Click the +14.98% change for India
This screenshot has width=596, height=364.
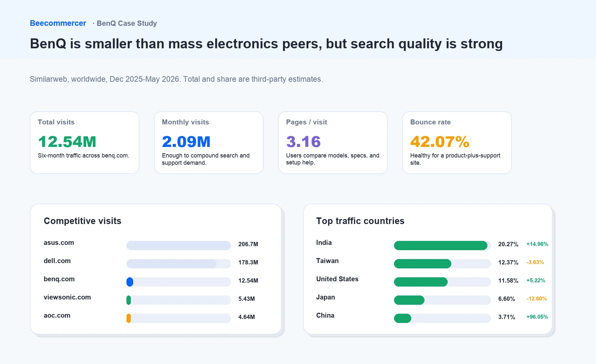537,244
